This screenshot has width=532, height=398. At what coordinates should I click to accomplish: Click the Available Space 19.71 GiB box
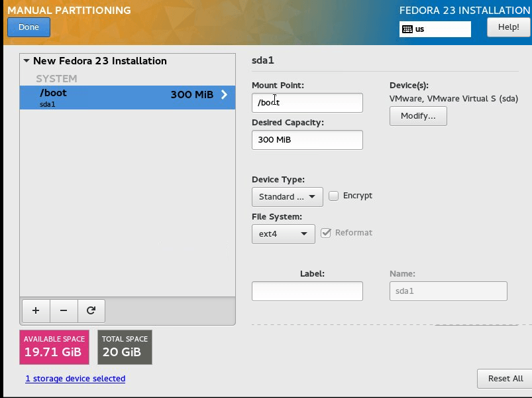point(54,348)
